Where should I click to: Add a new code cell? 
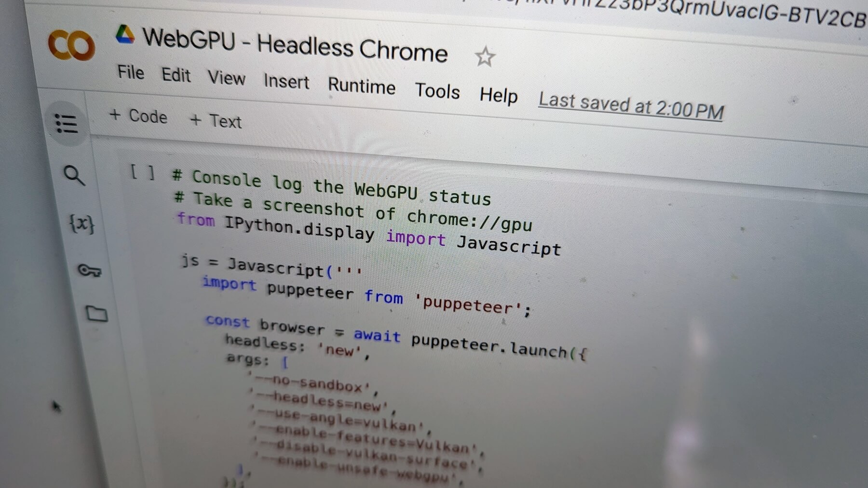138,116
